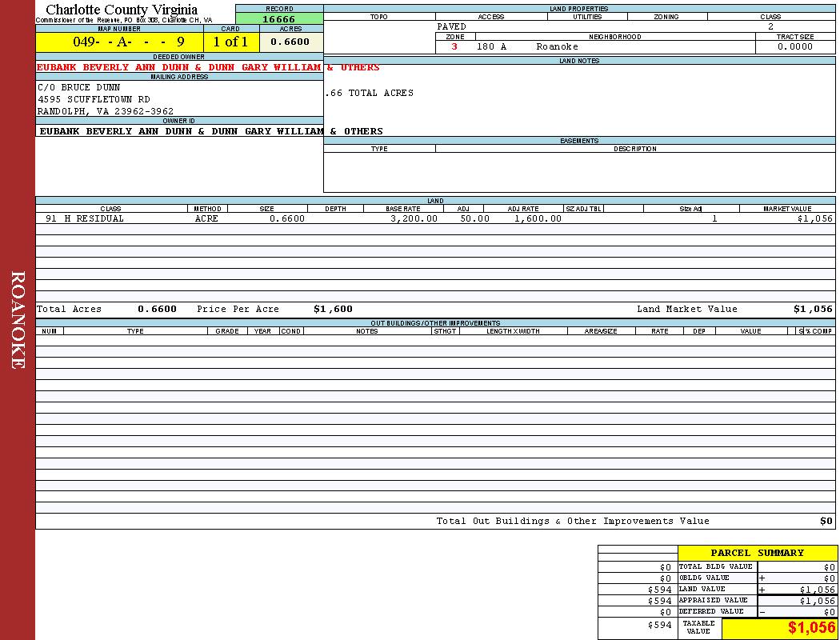Select the Acres 0.6600 field in header
Viewport: 840px width, 640px height.
290,42
